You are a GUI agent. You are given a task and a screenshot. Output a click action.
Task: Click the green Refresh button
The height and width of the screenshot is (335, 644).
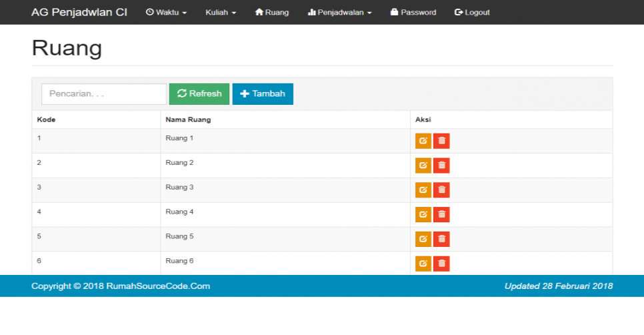click(x=199, y=94)
